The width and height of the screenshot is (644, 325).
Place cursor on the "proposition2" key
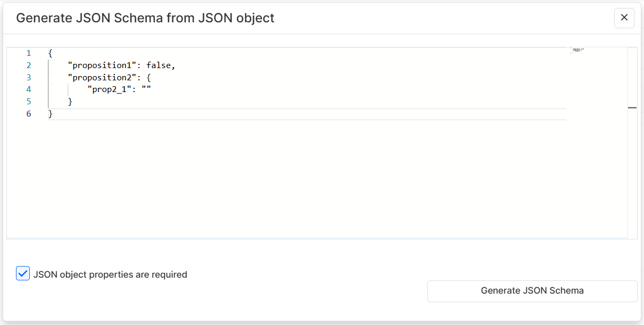click(102, 78)
